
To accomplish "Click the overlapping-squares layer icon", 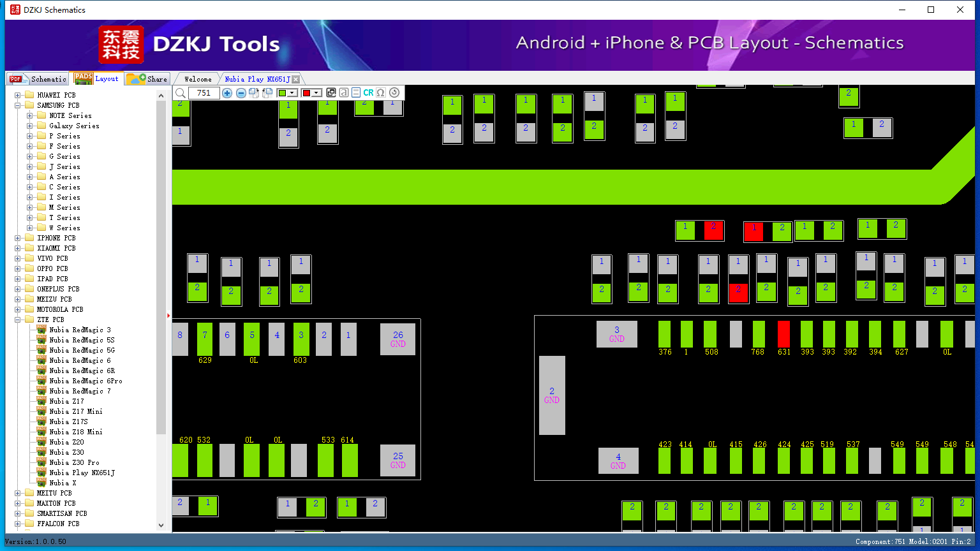I will pyautogui.click(x=331, y=93).
